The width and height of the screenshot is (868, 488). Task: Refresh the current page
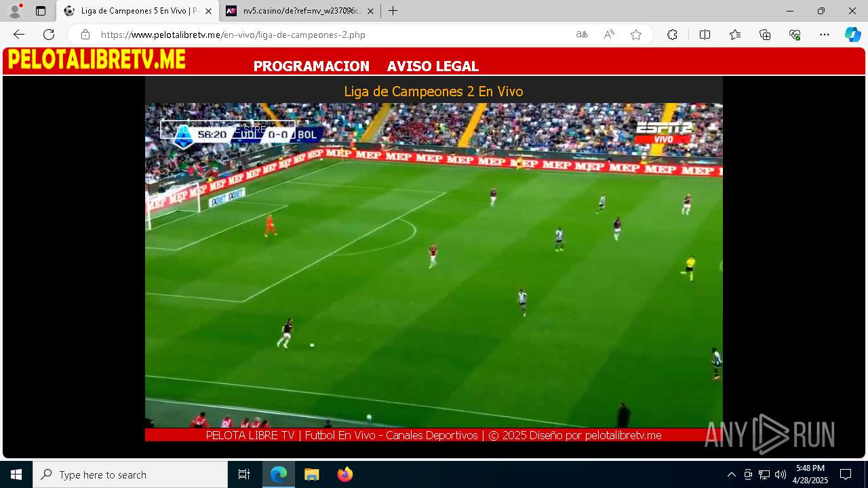(x=49, y=35)
